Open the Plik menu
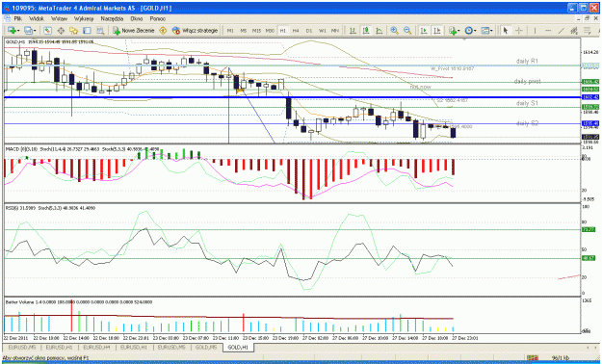Image resolution: width=602 pixels, height=364 pixels. pos(18,18)
